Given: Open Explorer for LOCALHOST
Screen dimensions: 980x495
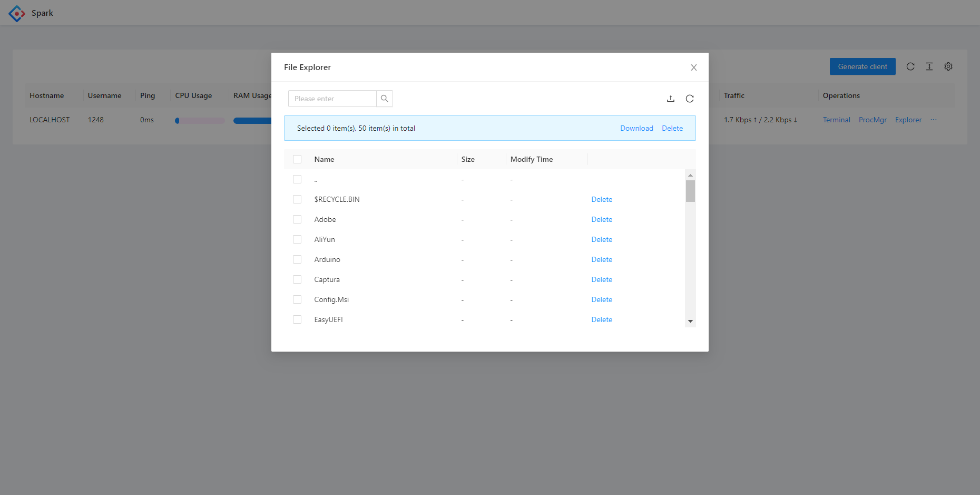Looking at the screenshot, I should coord(908,120).
